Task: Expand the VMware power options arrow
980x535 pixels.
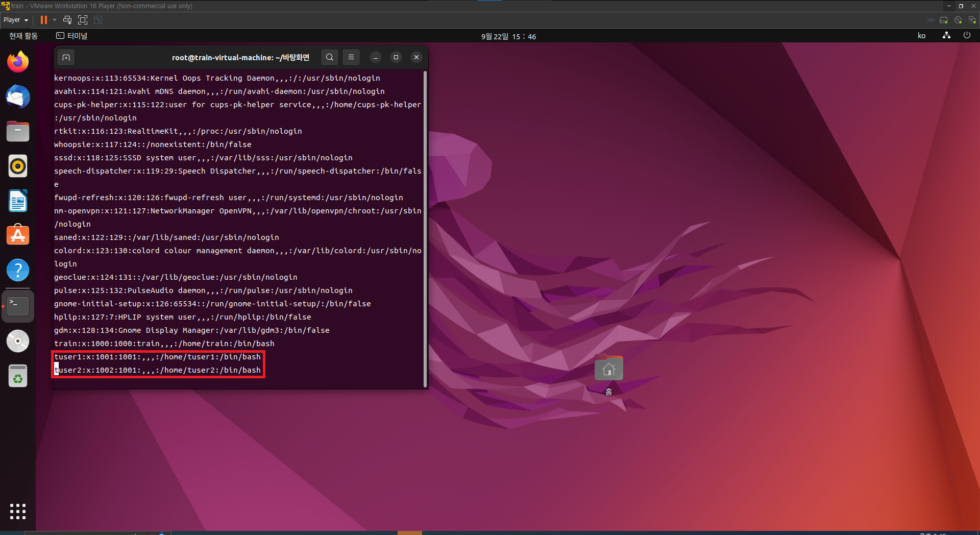Action: point(54,20)
